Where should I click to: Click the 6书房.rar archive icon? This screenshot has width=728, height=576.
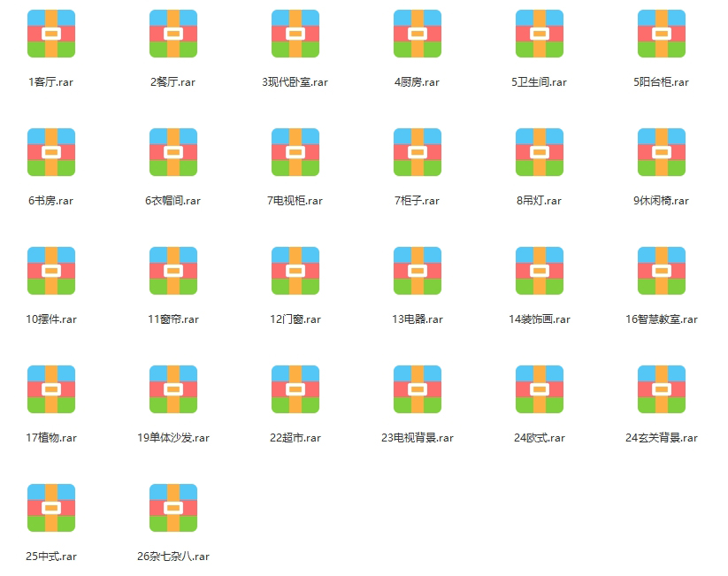click(51, 152)
